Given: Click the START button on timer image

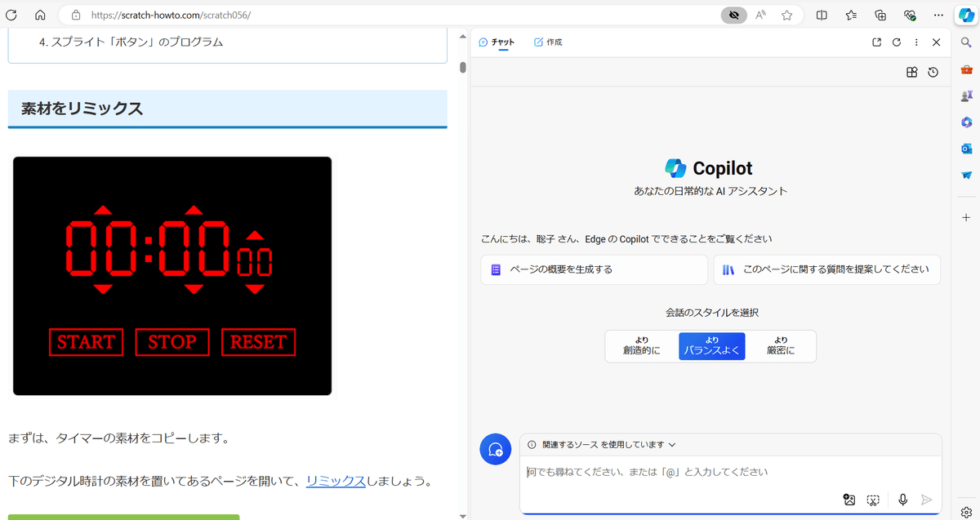Looking at the screenshot, I should [x=86, y=342].
